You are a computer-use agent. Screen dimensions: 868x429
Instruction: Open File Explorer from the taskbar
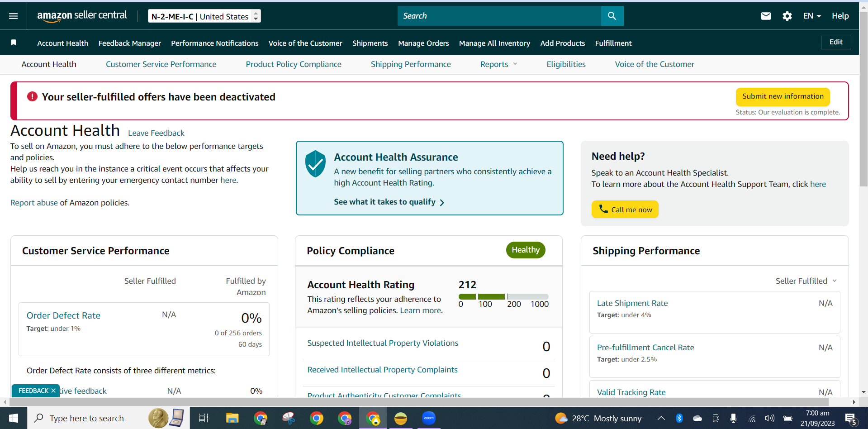(232, 418)
